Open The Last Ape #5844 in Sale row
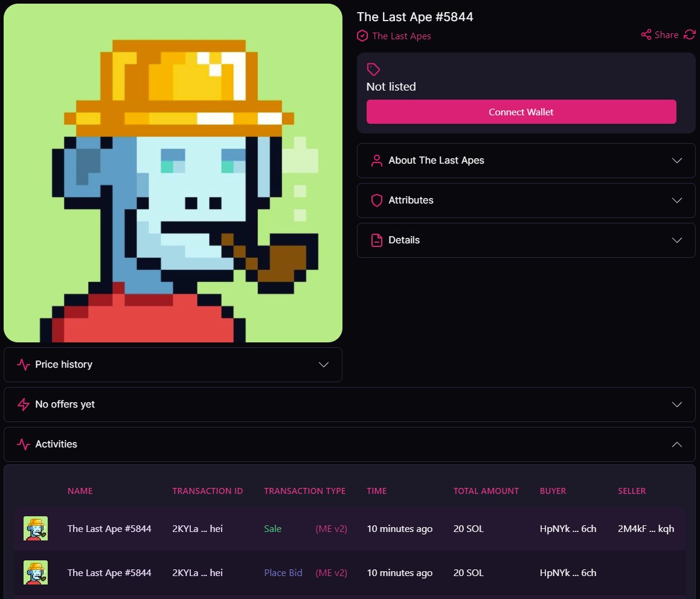Screen dimensions: 700x599 point(109,528)
